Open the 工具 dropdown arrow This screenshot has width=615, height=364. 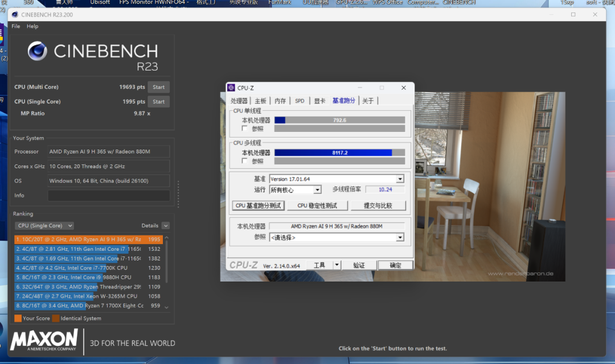(337, 265)
